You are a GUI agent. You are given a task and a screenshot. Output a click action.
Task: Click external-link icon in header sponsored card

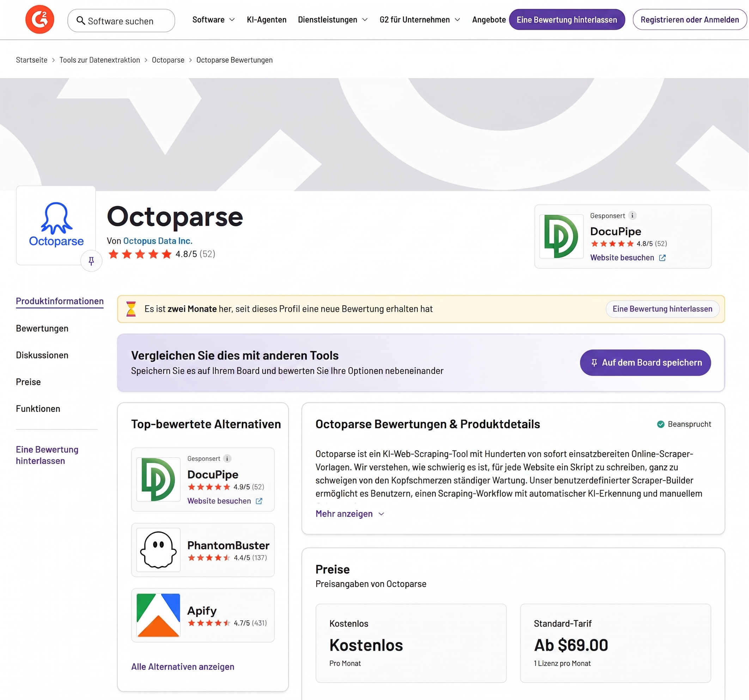click(x=662, y=258)
